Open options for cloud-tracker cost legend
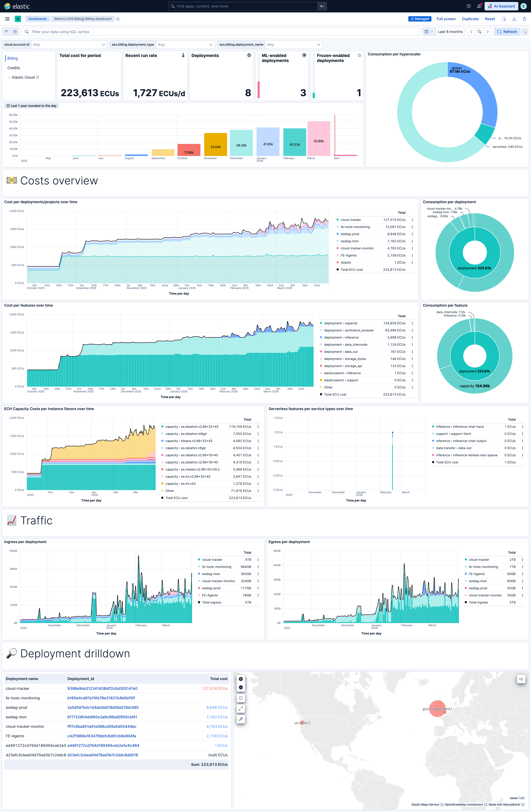The image size is (531, 812). (412, 220)
